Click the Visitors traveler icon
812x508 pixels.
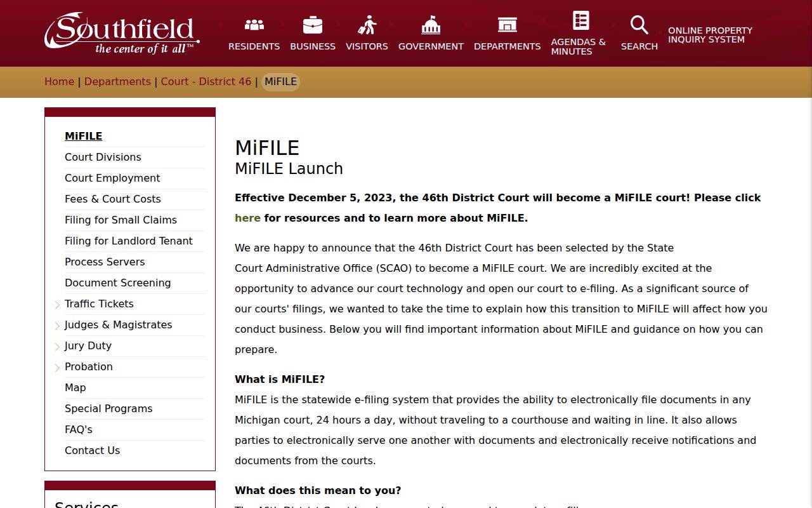point(367,25)
